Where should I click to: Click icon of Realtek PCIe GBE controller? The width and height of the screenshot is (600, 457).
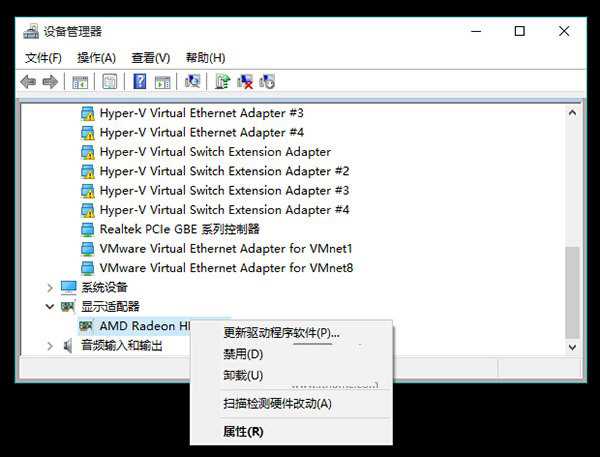click(x=88, y=229)
